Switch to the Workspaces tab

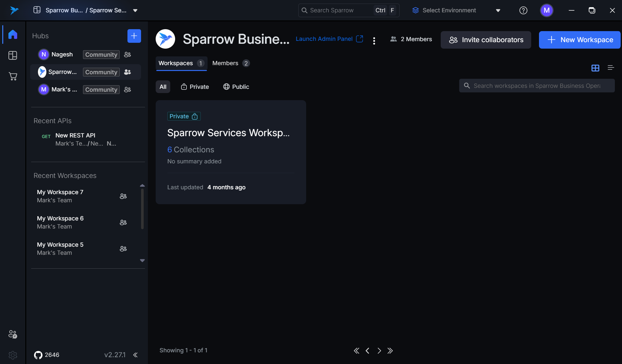pos(181,63)
